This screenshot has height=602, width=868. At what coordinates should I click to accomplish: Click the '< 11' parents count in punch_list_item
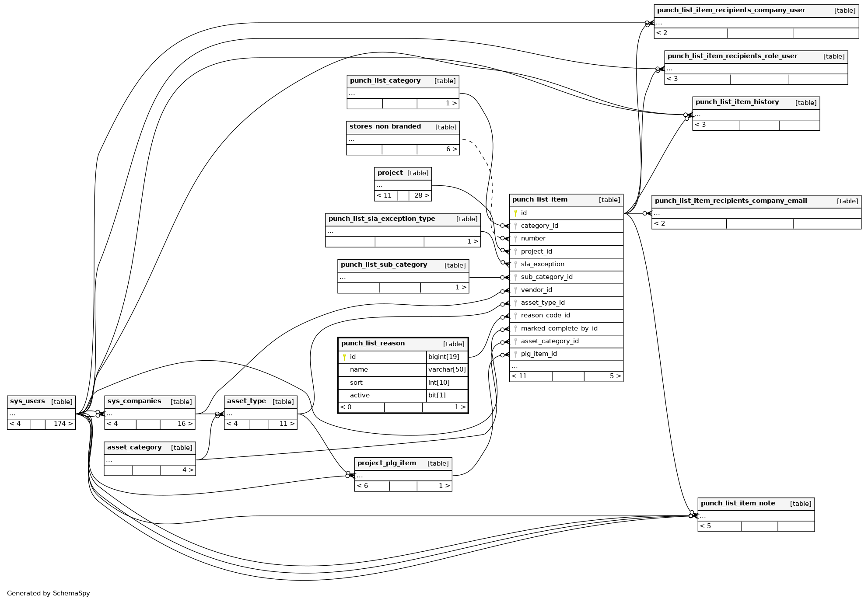[519, 376]
